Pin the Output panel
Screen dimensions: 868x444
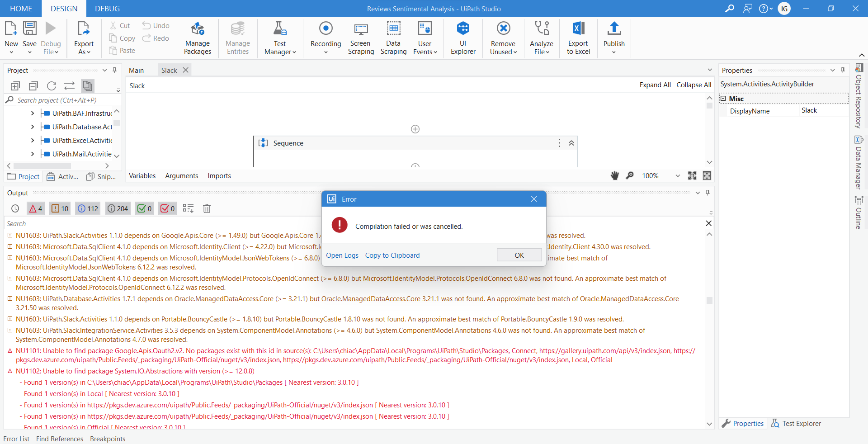[x=708, y=193]
